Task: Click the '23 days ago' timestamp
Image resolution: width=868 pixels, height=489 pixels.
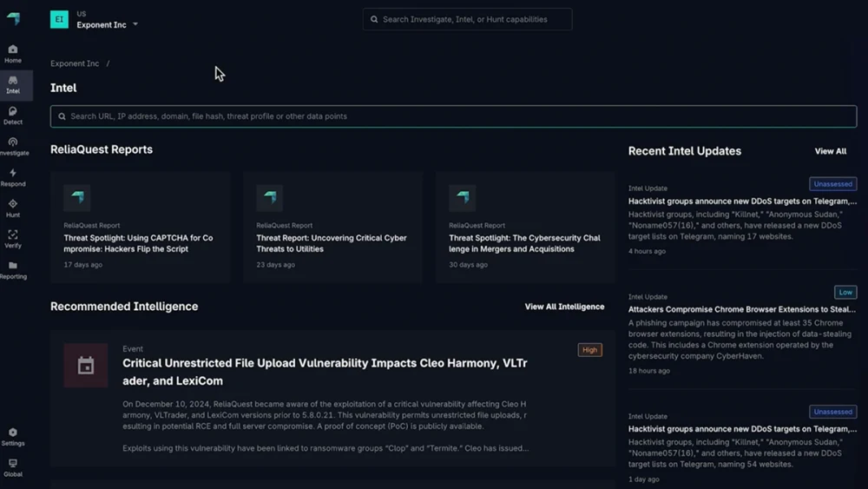Action: [x=276, y=265]
